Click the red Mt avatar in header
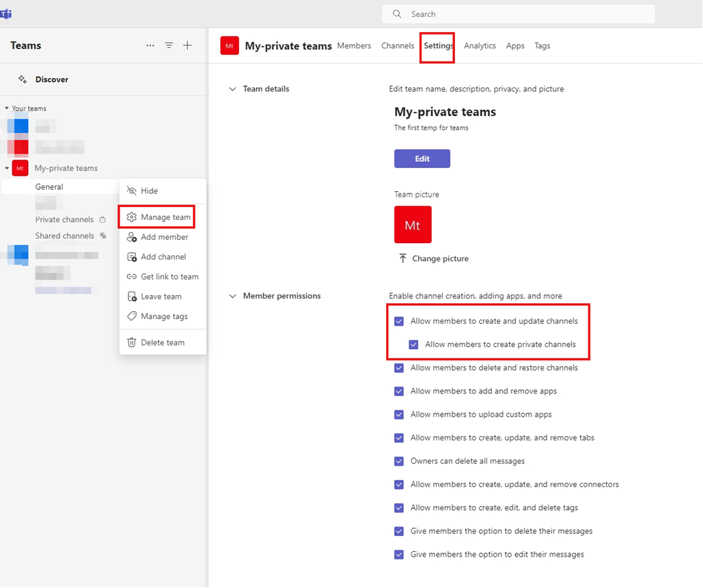703x588 pixels. tap(230, 46)
